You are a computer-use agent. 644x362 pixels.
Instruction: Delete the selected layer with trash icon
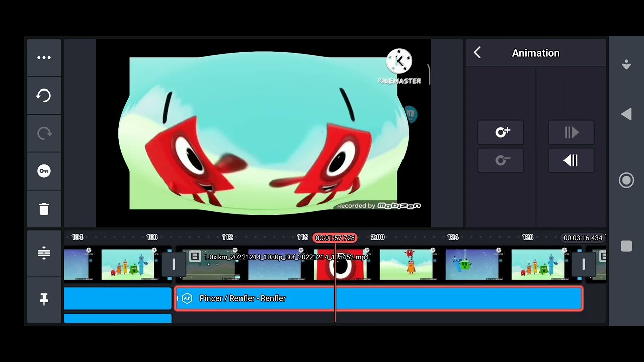[x=44, y=209]
